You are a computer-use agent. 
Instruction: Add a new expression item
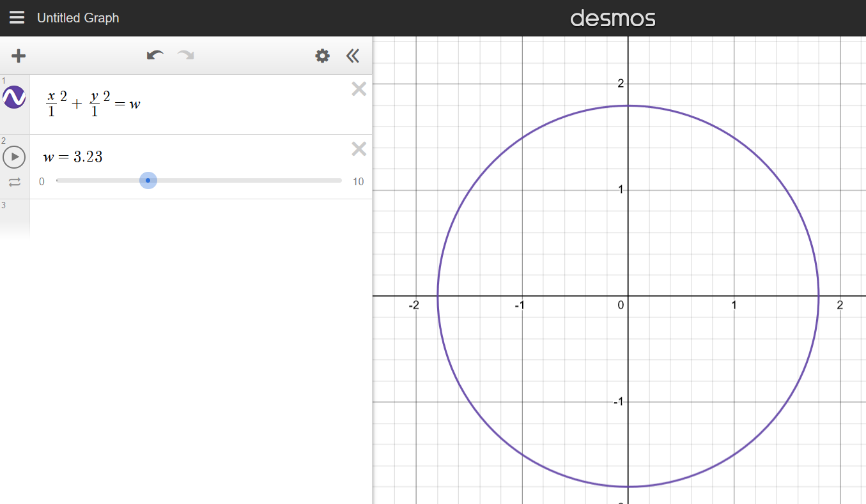pos(19,56)
